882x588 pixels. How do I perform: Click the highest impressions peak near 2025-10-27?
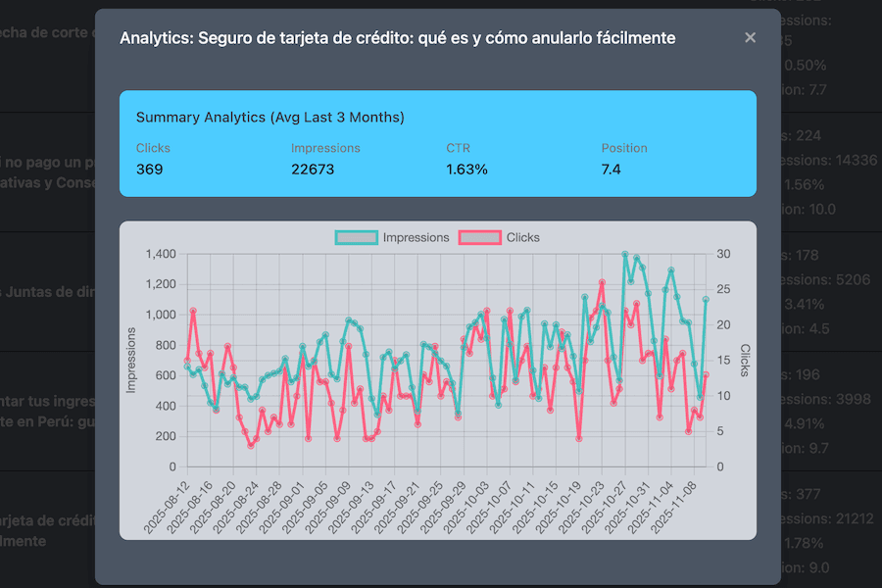pos(625,254)
